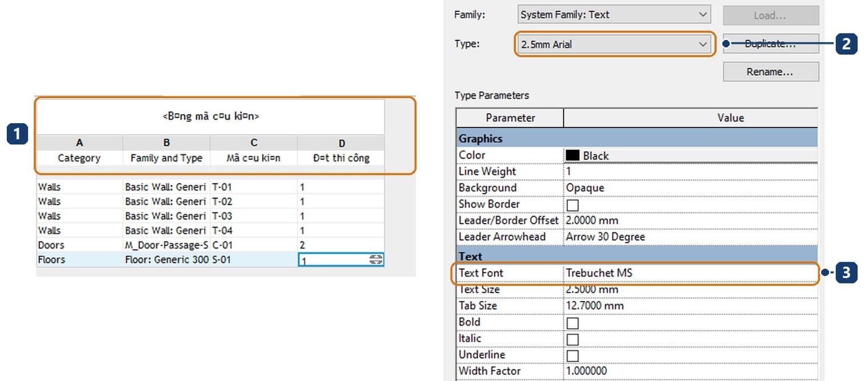The height and width of the screenshot is (381, 868).
Task: Select the C-01 cell
Action: coord(254,245)
